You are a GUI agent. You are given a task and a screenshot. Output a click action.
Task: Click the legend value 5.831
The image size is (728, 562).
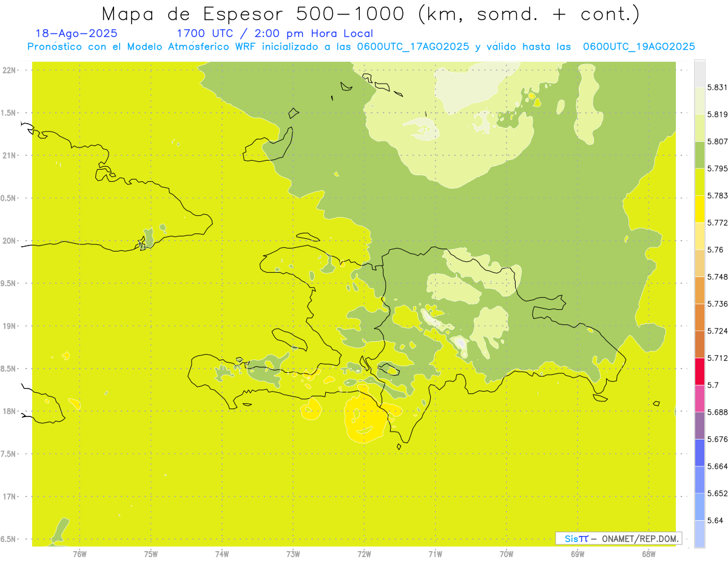[717, 87]
